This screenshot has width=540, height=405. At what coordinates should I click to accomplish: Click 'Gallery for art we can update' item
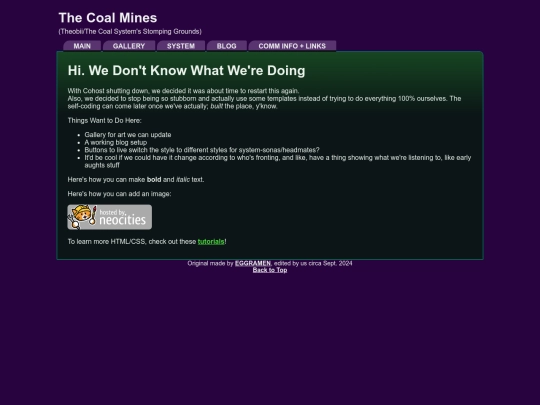(x=128, y=135)
